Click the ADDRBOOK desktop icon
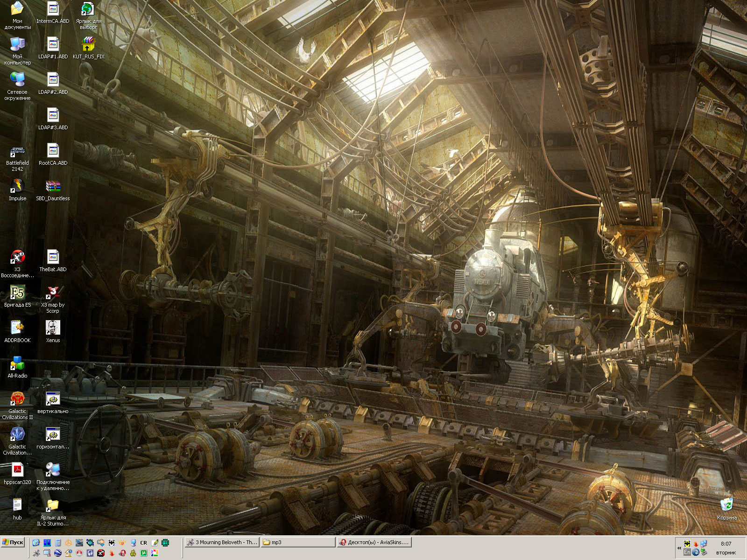 pyautogui.click(x=17, y=329)
